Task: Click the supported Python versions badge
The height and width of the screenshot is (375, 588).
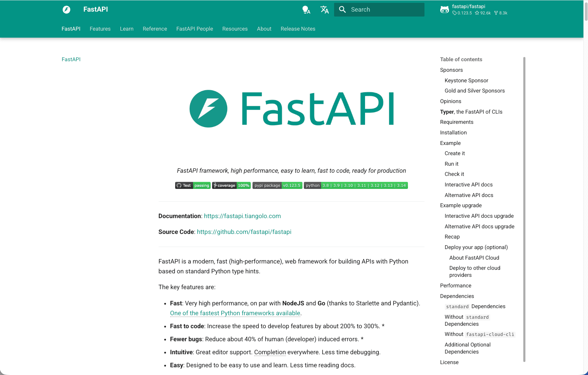Action: tap(356, 185)
